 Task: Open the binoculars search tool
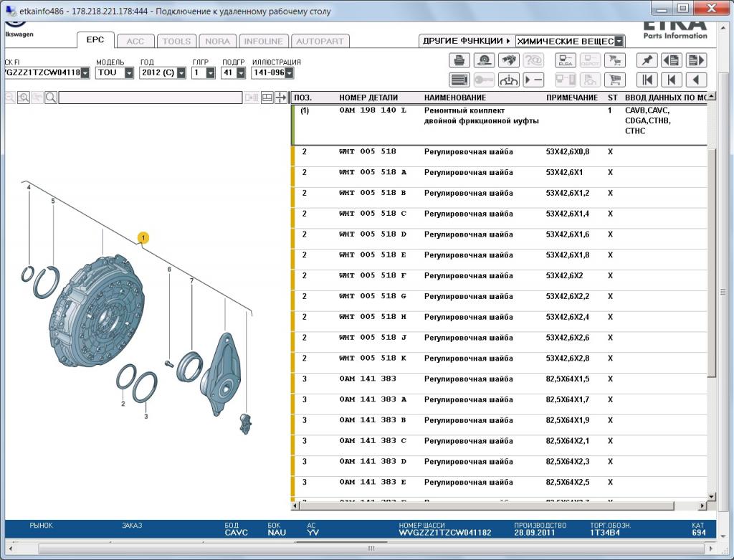[x=509, y=60]
